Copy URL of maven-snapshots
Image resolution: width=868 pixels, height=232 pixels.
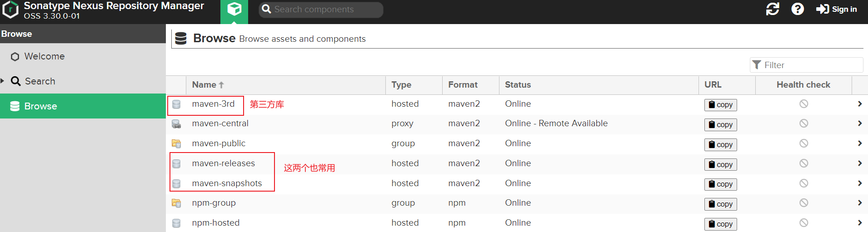click(x=720, y=184)
